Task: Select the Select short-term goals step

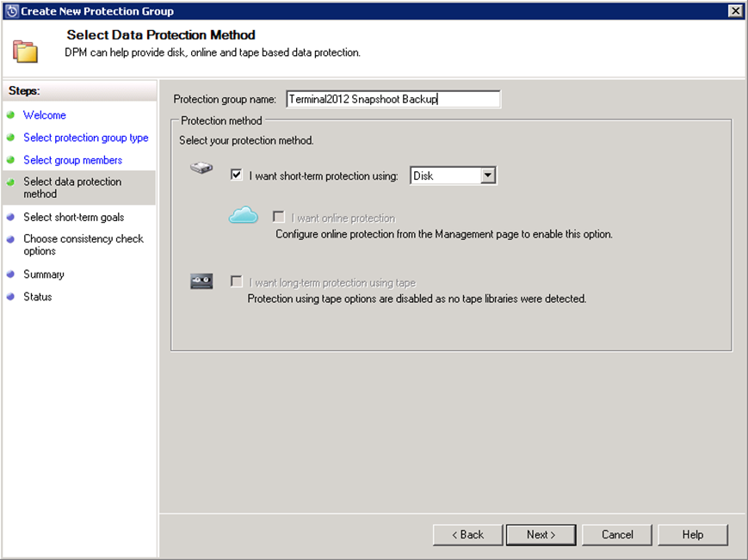Action: [73, 217]
